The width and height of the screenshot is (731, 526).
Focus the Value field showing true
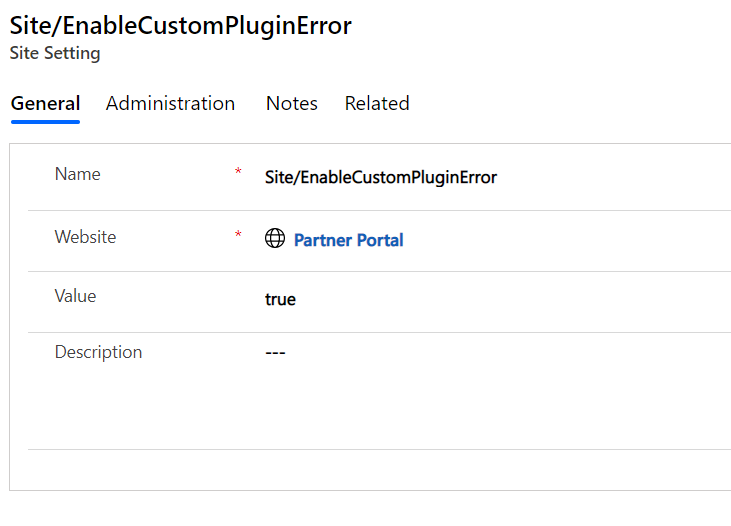point(281,299)
